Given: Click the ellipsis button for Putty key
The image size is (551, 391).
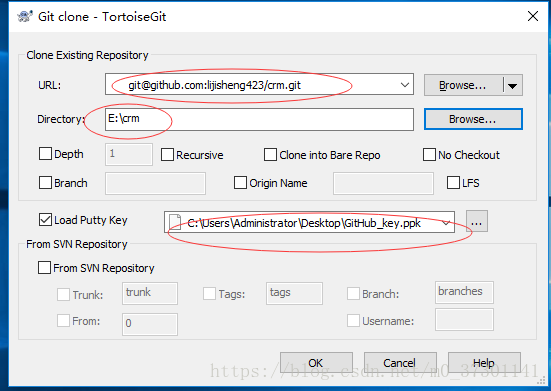Looking at the screenshot, I should (x=477, y=222).
